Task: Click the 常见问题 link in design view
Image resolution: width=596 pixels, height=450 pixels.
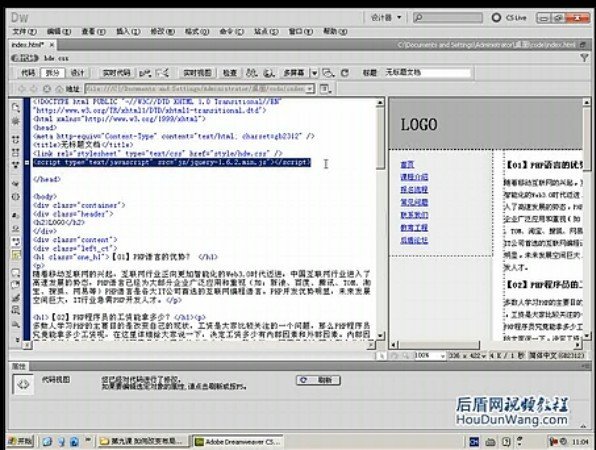Action: point(414,202)
